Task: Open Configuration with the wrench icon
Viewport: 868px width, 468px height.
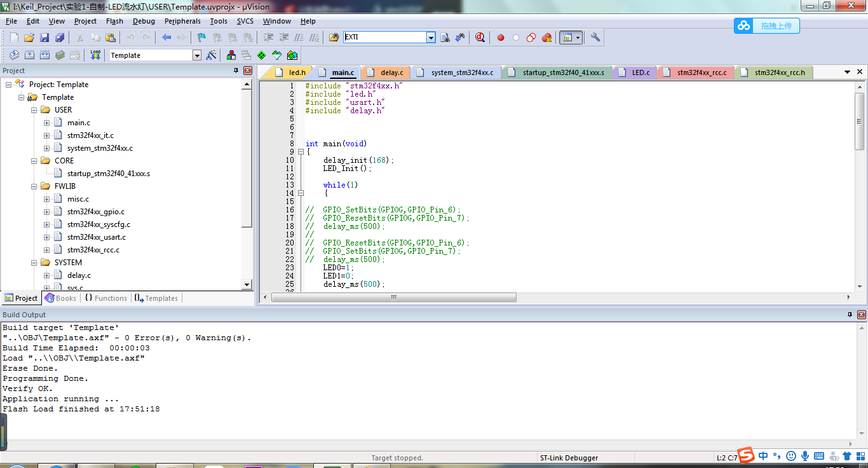Action: click(x=595, y=38)
